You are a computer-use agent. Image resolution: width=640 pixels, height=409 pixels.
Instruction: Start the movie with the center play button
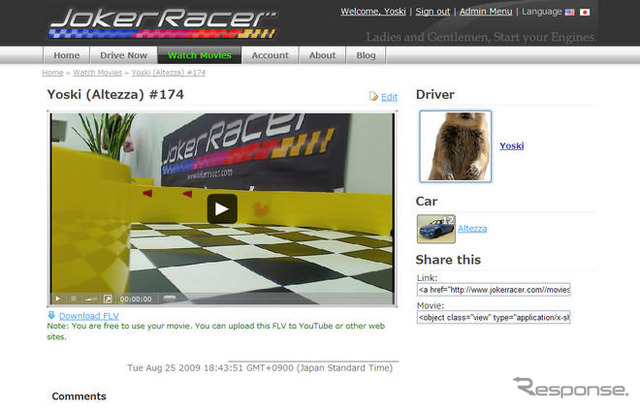[x=222, y=209]
